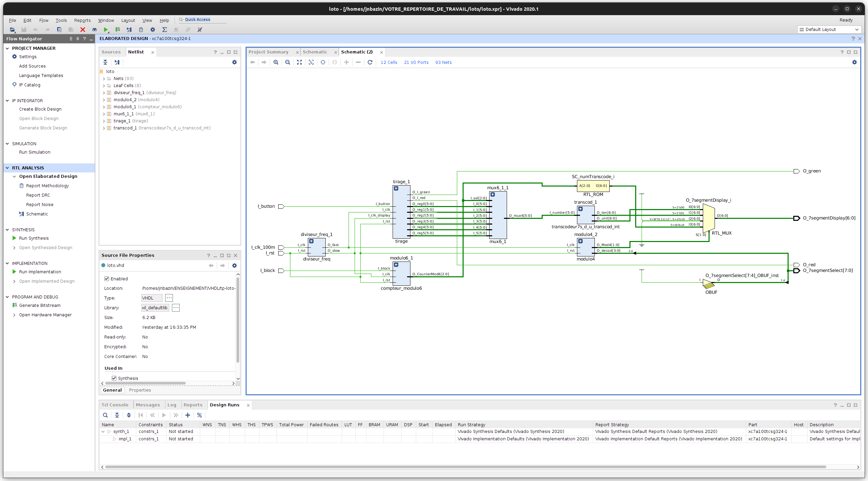
Task: Click the Sigma report toolbar icon
Action: (x=165, y=30)
